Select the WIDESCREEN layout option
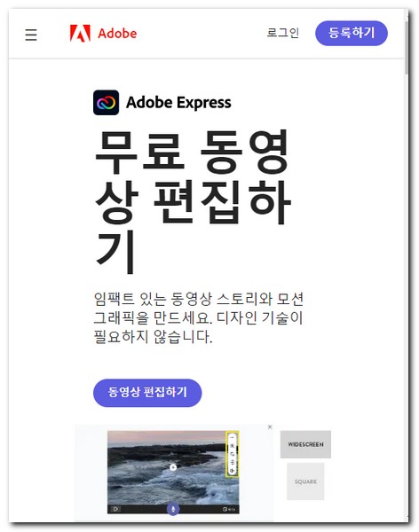The image size is (419, 532). click(305, 444)
